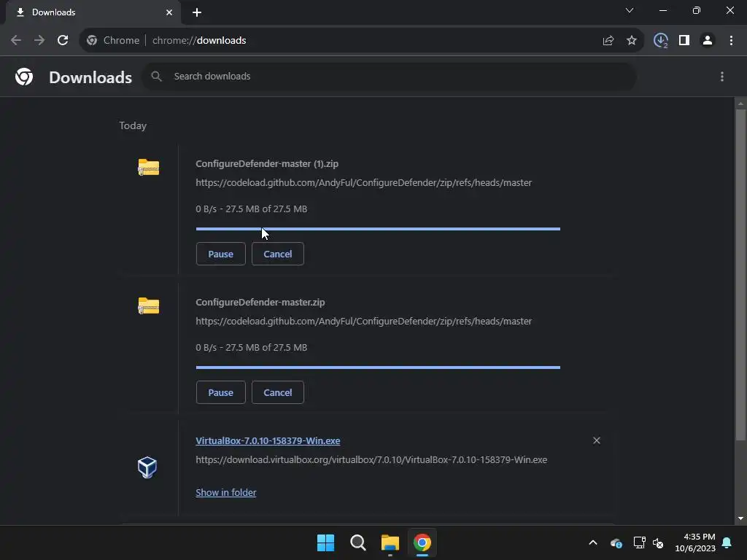
Task: Close the Downloads tab
Action: tap(169, 12)
